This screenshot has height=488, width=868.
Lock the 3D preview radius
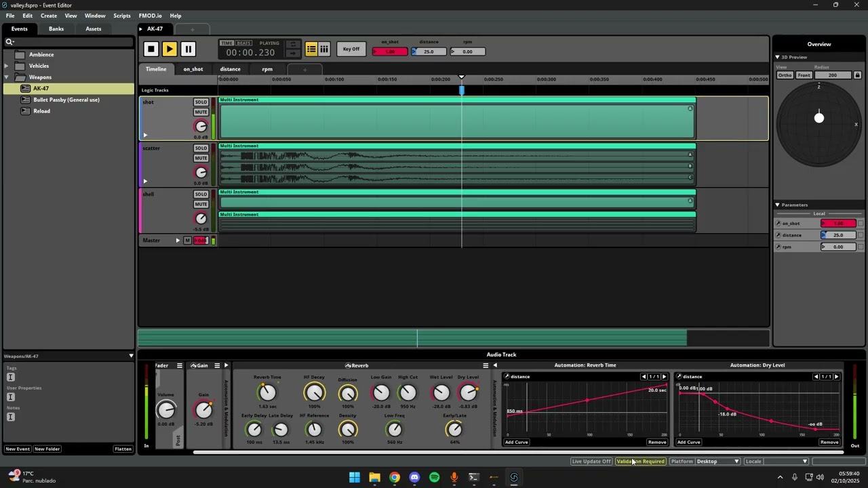(x=857, y=75)
